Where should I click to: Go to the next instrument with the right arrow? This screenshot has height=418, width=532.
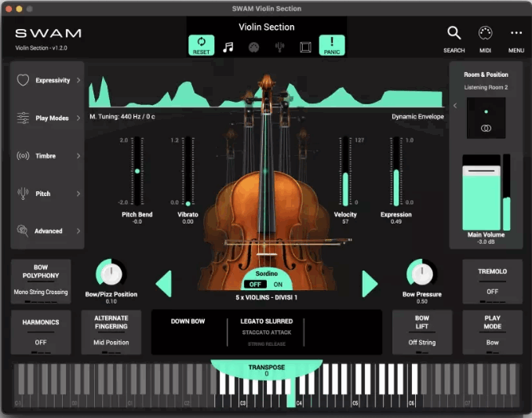pos(370,284)
